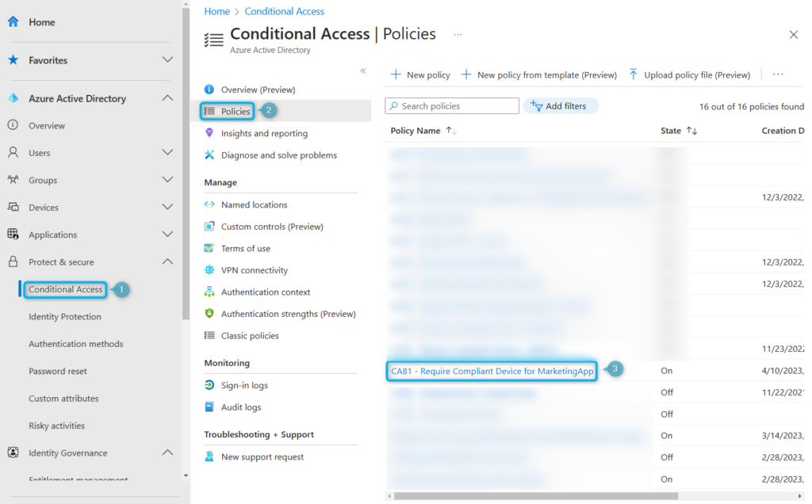Expand the Users section
Viewport: 812px width, 504px height.
(x=168, y=152)
